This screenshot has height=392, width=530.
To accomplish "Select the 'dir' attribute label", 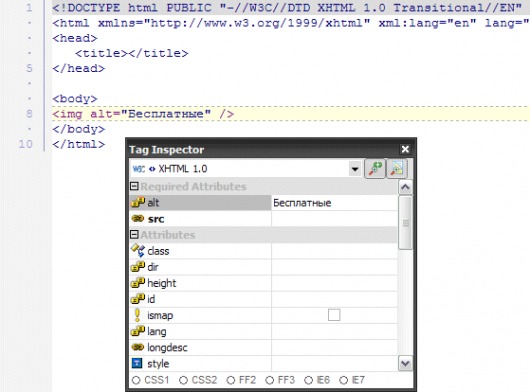I will tap(153, 267).
